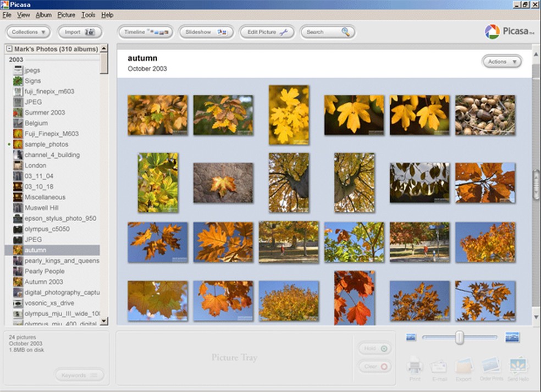Open the Import button with camera icon
Screen dimensions: 541x392
point(80,32)
